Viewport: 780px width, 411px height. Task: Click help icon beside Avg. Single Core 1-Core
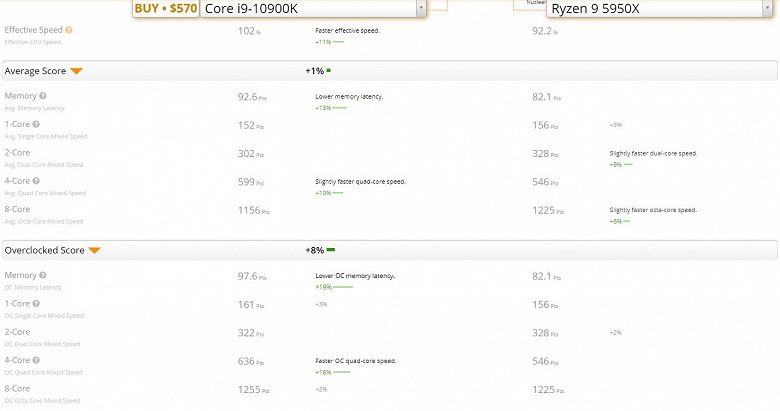(36, 124)
